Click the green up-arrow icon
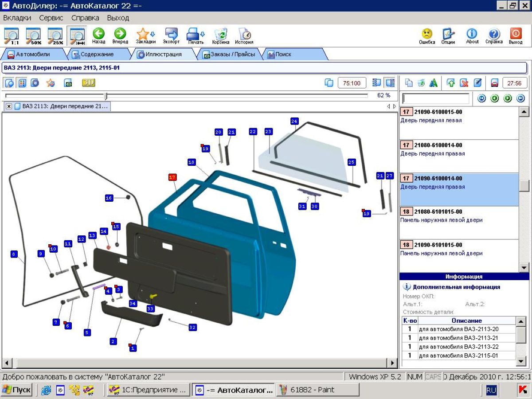 (x=451, y=83)
